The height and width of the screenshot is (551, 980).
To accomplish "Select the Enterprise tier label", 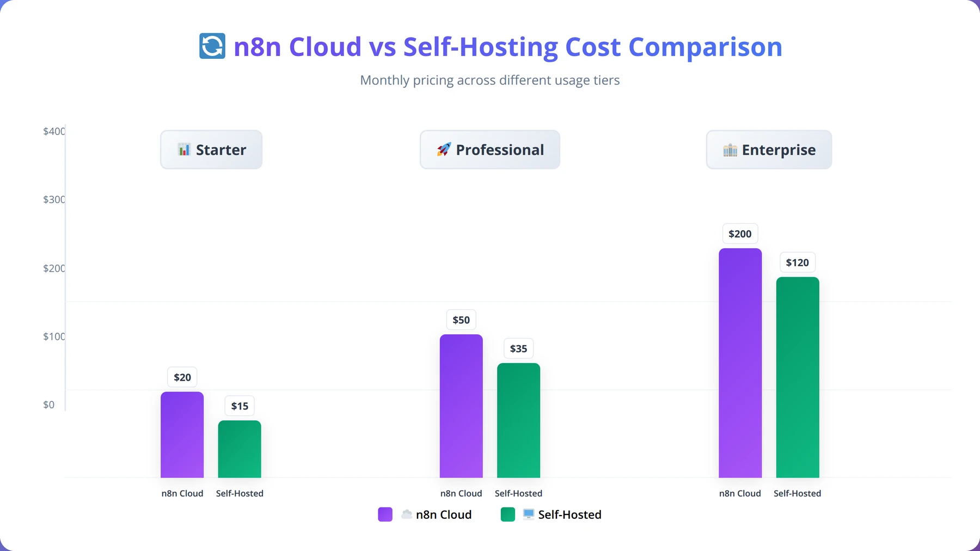I will 769,150.
